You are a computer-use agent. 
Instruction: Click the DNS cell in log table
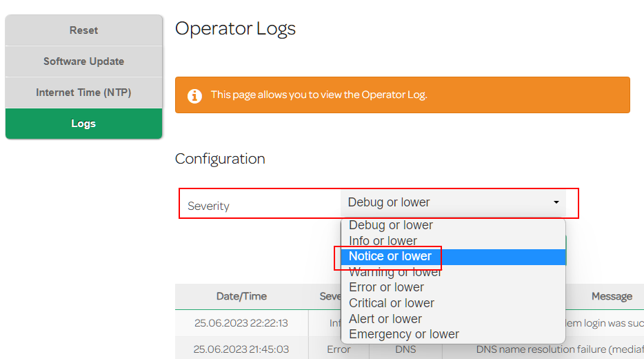[405, 349]
